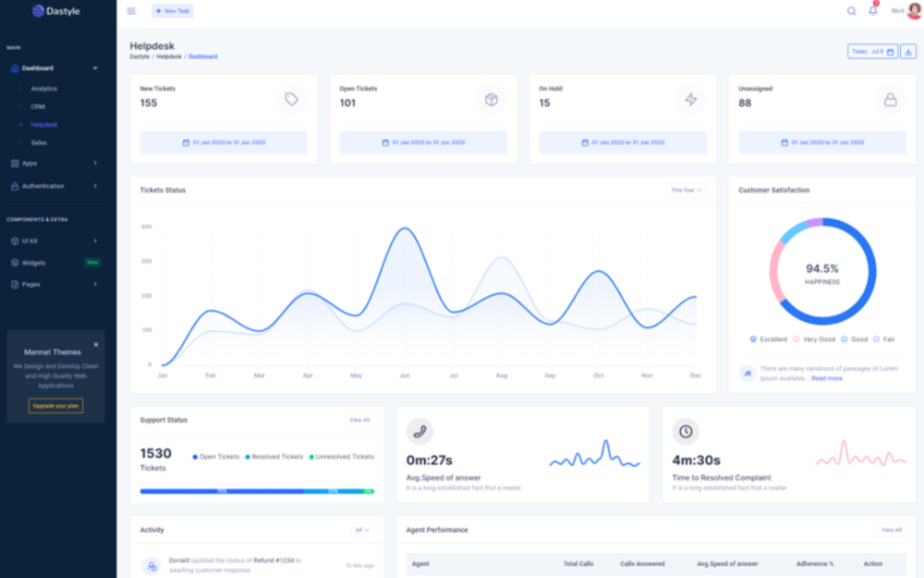Click Upgrade your plan button
Image resolution: width=924 pixels, height=578 pixels.
pos(56,406)
